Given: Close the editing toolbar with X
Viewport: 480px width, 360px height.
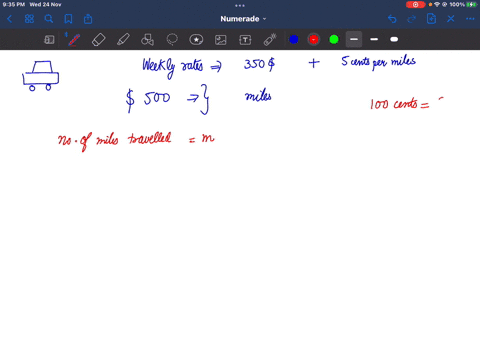Looking at the screenshot, I should [x=451, y=19].
